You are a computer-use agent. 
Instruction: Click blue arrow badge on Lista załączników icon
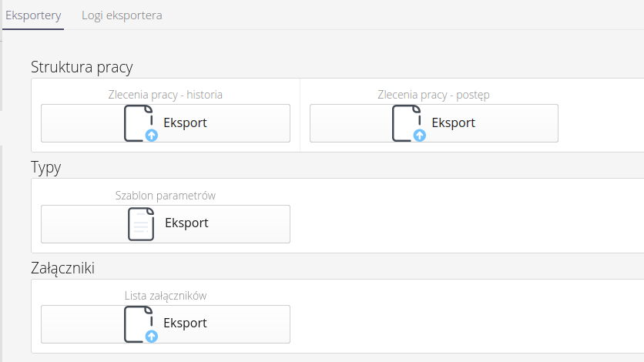point(152,337)
